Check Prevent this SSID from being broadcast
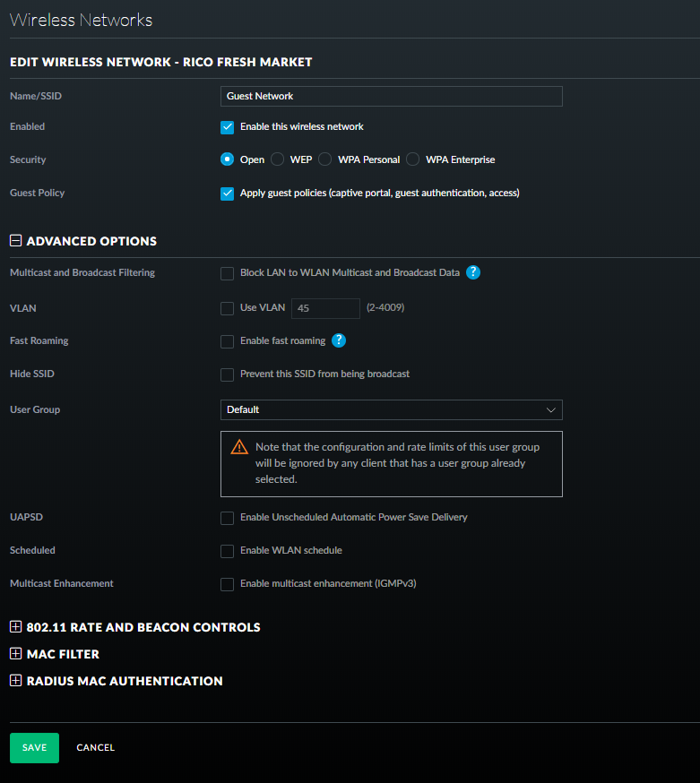Viewport: 700px width, 783px height. click(228, 374)
